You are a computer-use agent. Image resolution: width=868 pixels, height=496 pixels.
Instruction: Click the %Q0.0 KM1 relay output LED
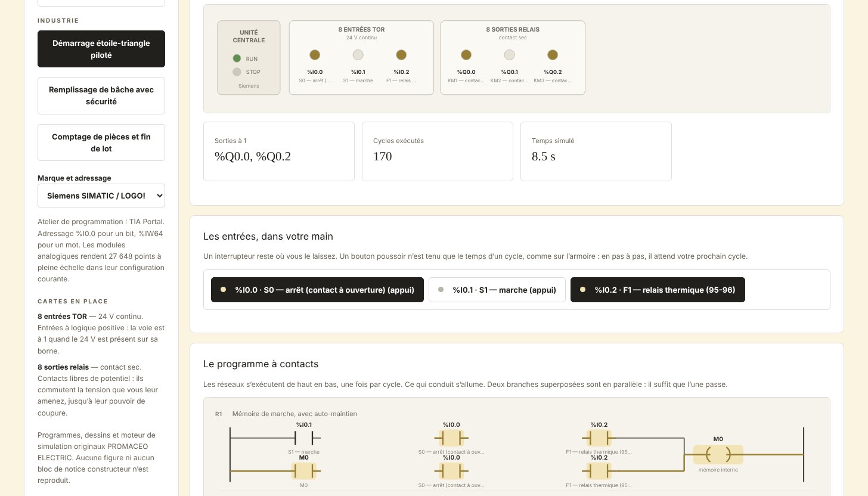(x=466, y=55)
